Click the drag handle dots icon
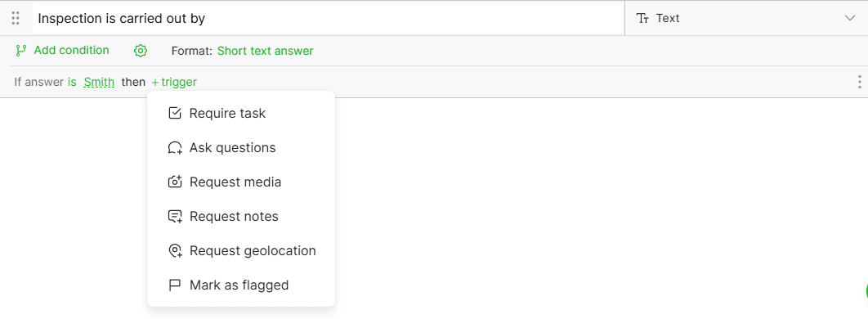This screenshot has width=868, height=319. point(16,18)
